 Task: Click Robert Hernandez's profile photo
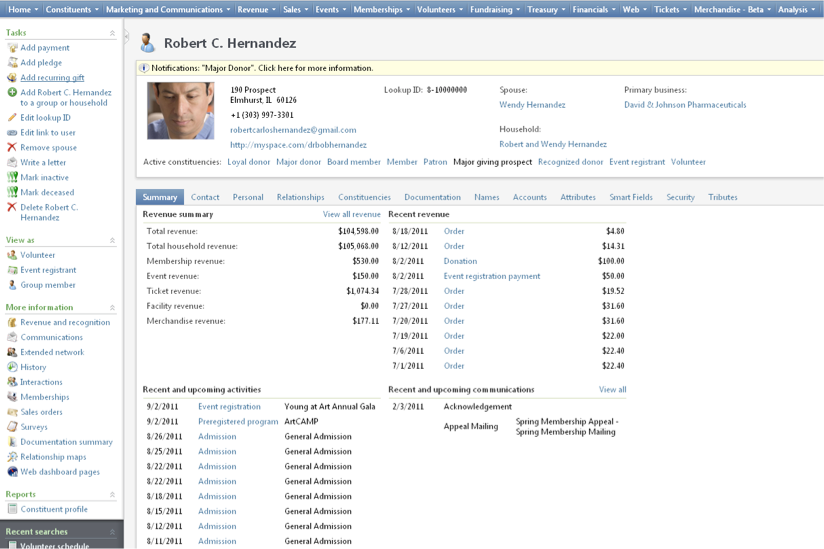tap(180, 111)
